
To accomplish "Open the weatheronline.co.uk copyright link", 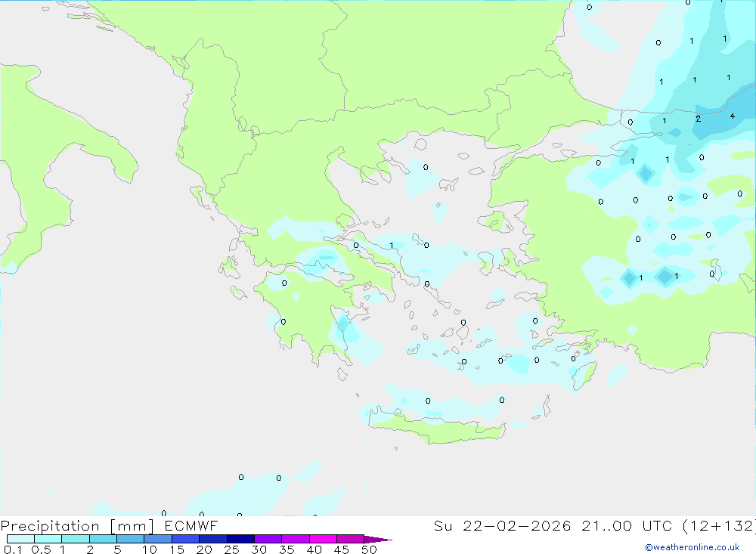I will (692, 547).
